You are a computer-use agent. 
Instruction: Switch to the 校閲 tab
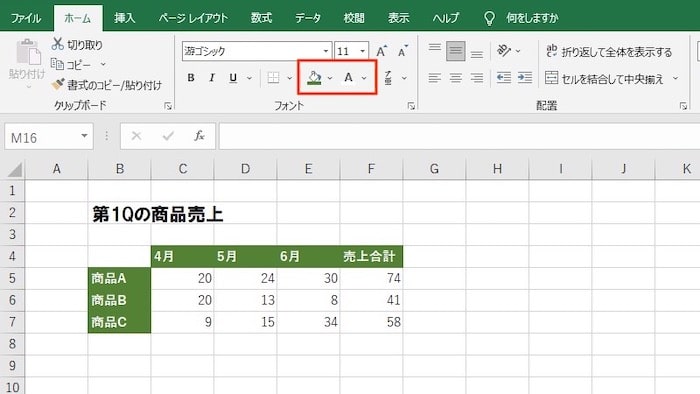[x=354, y=18]
